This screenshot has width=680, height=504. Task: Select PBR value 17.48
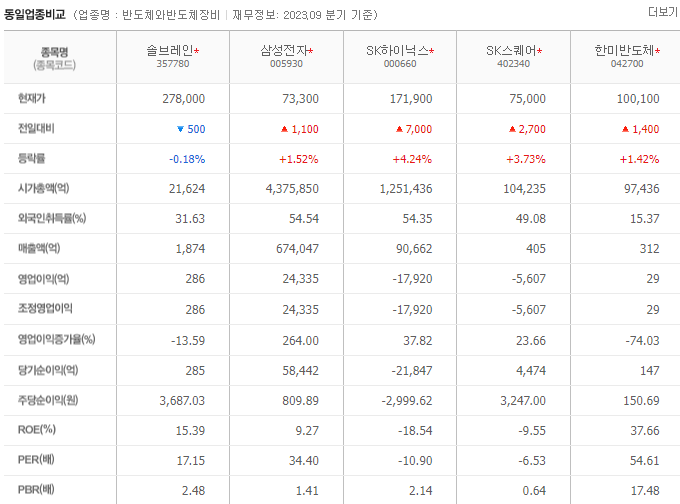coord(645,491)
